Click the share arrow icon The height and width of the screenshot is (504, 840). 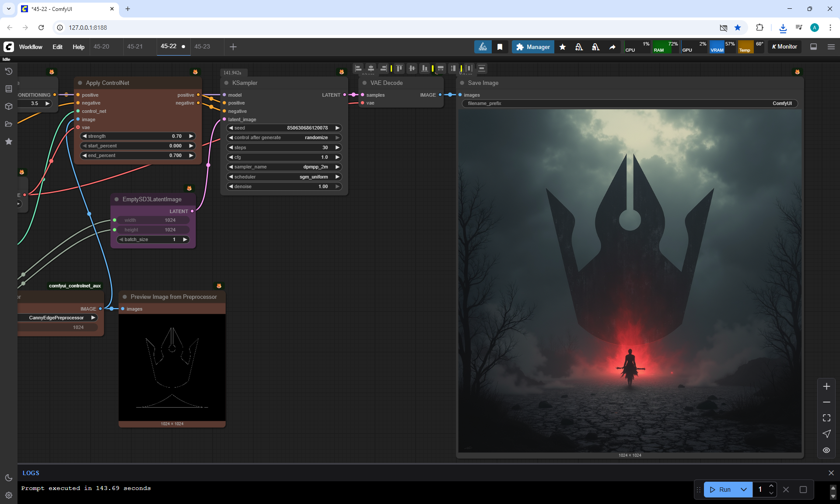point(612,47)
